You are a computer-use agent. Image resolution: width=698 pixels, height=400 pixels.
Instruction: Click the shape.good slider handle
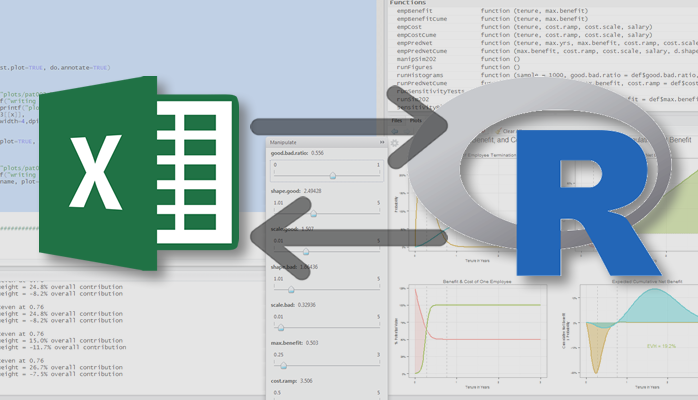pos(313,214)
